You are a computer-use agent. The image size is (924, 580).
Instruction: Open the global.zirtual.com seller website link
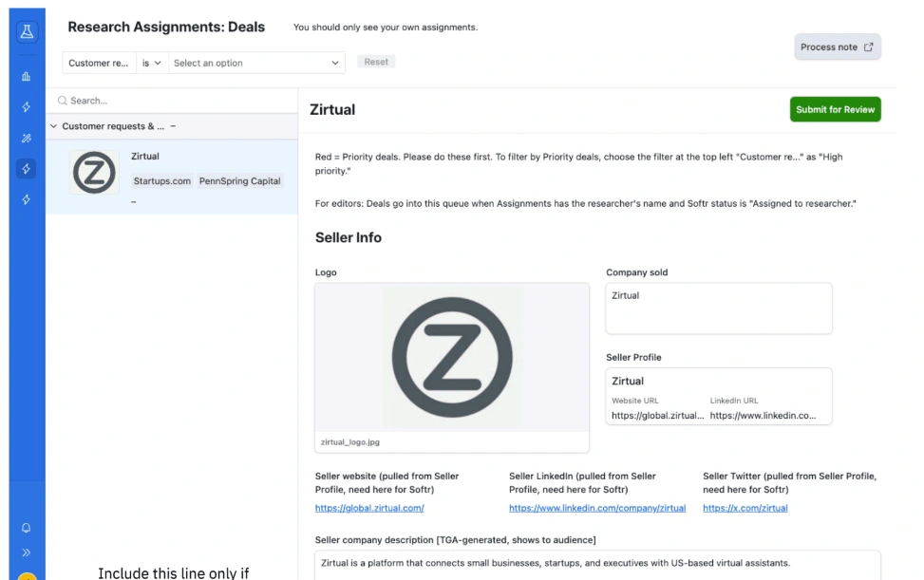click(369, 508)
